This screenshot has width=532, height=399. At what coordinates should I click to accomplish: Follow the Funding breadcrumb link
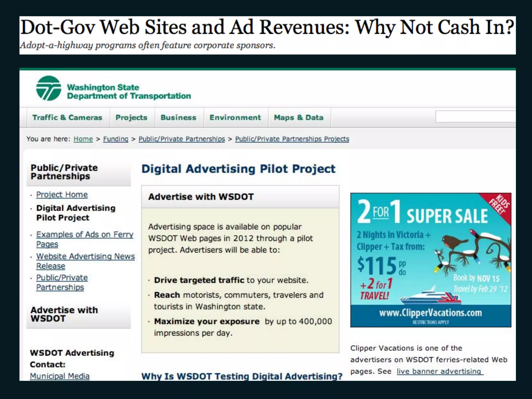[116, 139]
